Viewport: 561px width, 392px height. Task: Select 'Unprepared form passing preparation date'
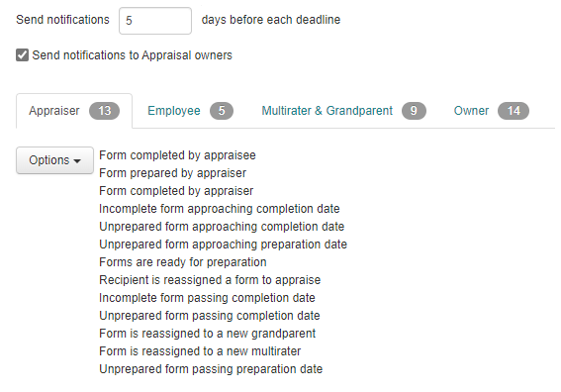pyautogui.click(x=211, y=369)
